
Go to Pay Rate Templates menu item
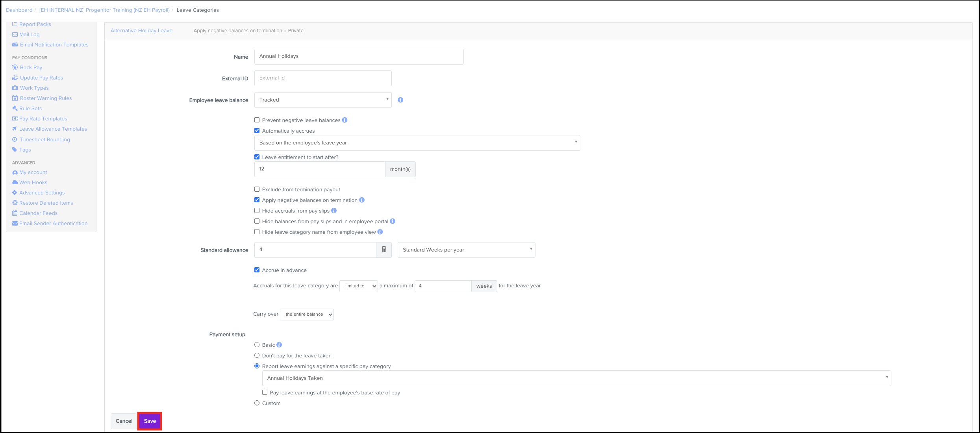(43, 118)
